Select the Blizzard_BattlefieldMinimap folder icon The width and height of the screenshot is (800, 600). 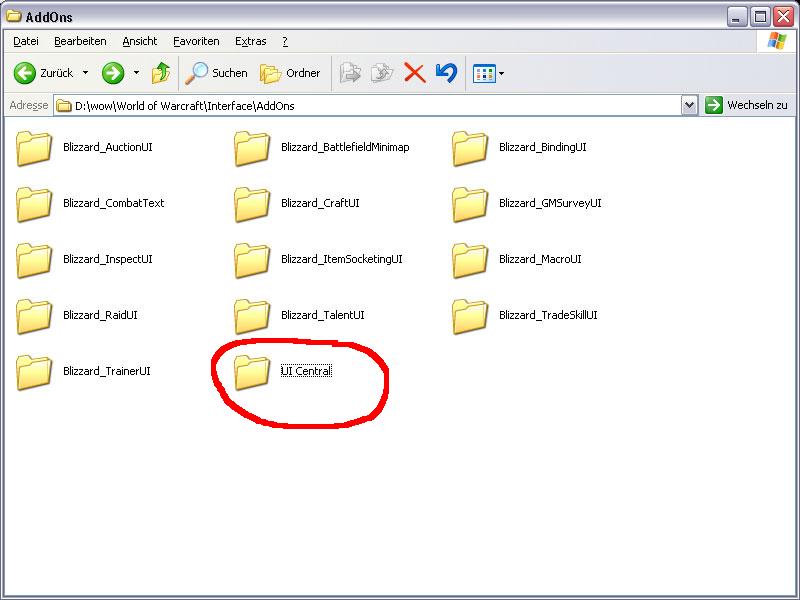point(252,148)
